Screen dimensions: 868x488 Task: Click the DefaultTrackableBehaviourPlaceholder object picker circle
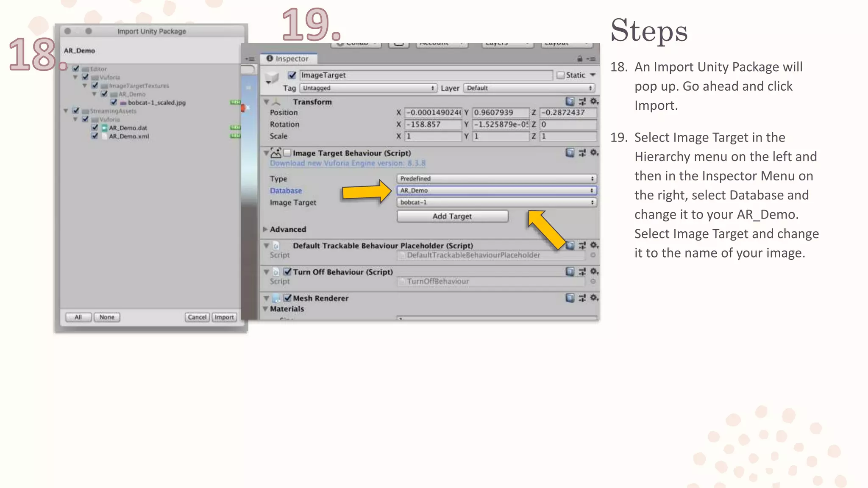593,255
